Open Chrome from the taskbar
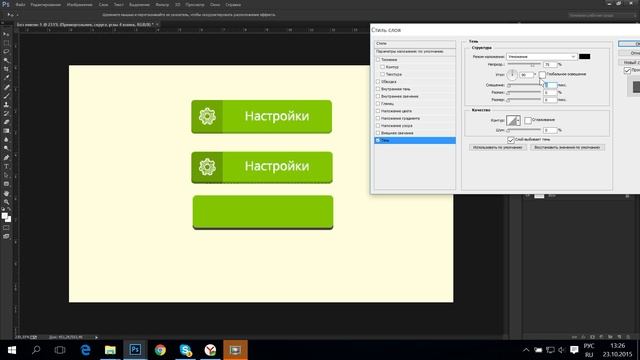The height and width of the screenshot is (360, 640). [x=160, y=350]
